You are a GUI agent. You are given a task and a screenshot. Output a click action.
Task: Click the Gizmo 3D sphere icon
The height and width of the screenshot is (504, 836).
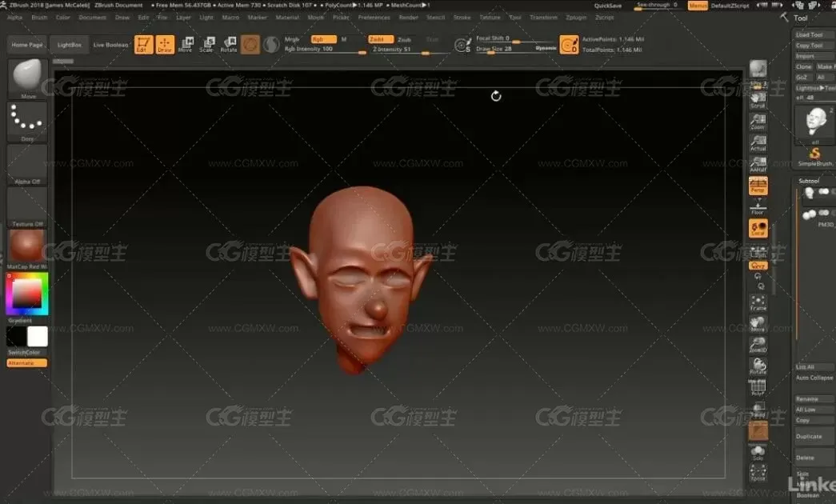tap(250, 44)
